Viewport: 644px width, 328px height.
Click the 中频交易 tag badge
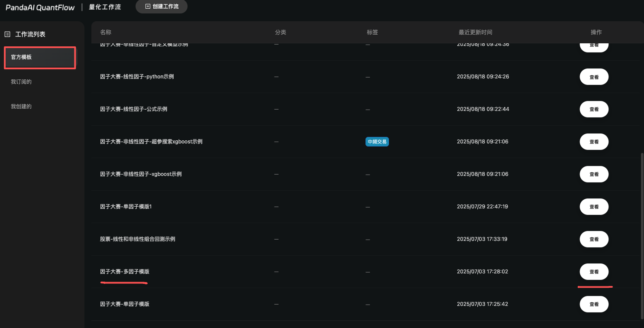(377, 142)
